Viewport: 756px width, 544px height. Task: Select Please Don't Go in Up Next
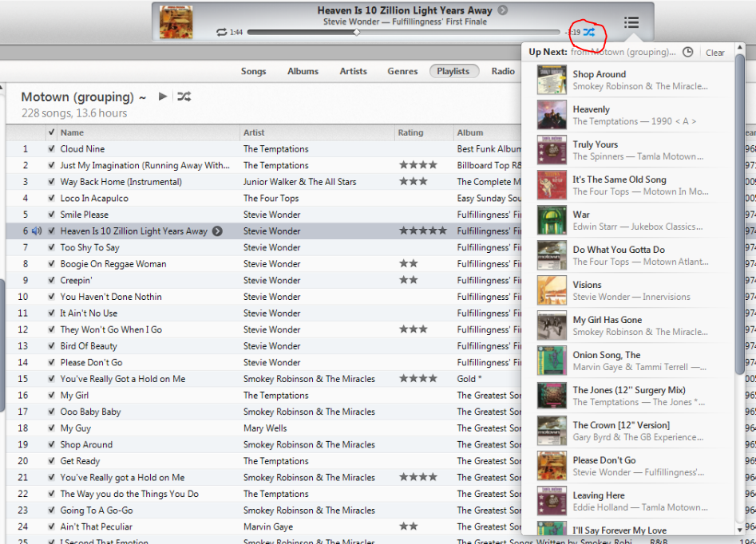[x=629, y=466]
